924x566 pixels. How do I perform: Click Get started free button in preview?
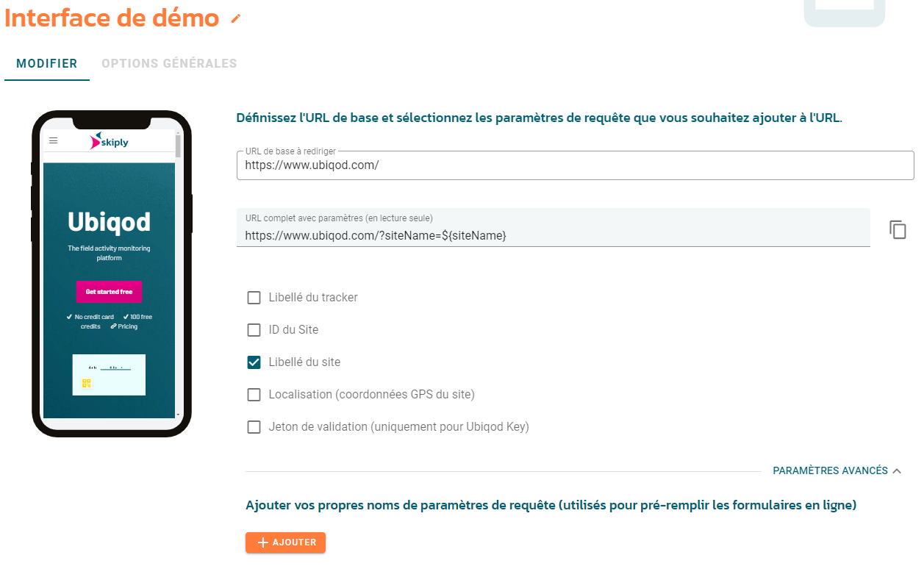[109, 292]
